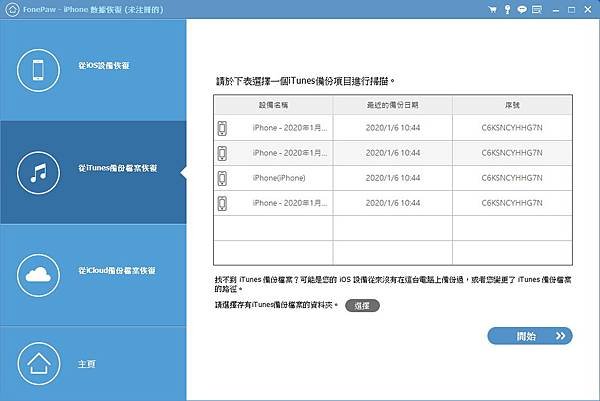The image size is (600, 401).
Task: Click the 開始 start scan button
Action: click(530, 336)
